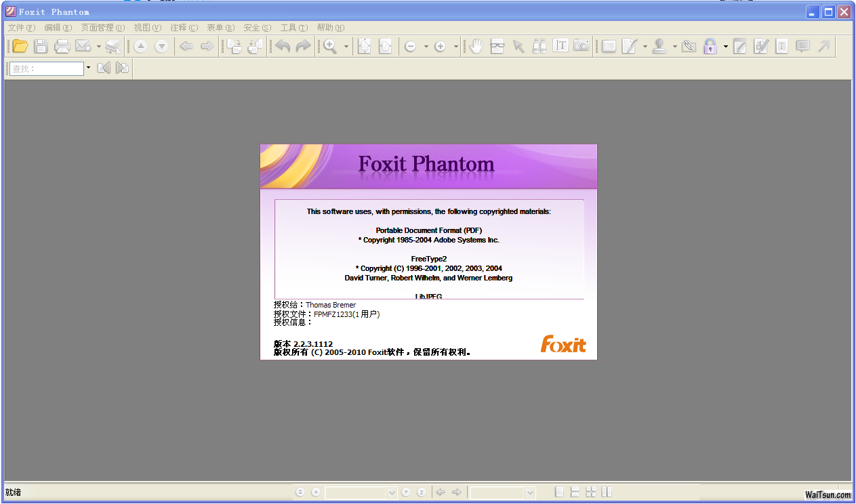Open the 文件 (File) menu
Image resolution: width=856 pixels, height=504 pixels.
[21, 28]
